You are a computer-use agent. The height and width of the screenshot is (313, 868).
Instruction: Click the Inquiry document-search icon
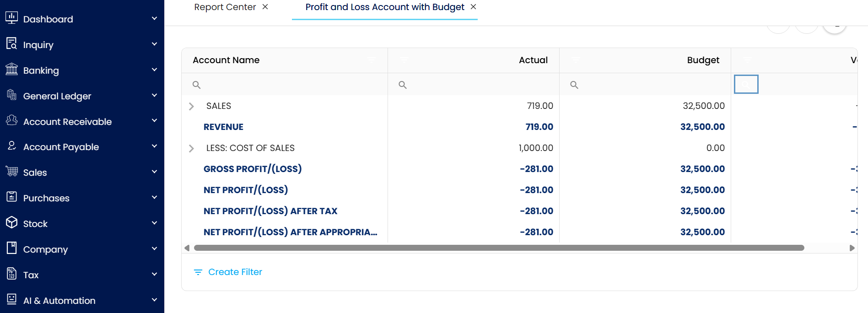[x=11, y=44]
